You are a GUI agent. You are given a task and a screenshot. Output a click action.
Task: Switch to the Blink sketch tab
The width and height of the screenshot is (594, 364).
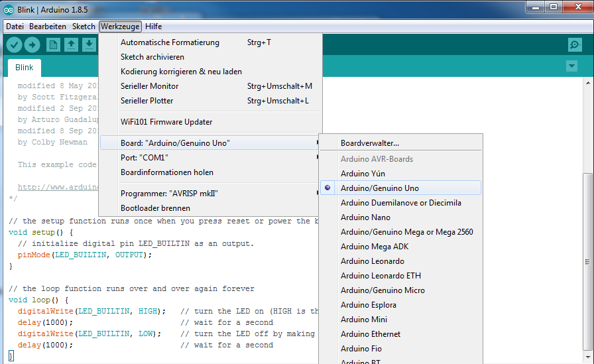click(25, 68)
